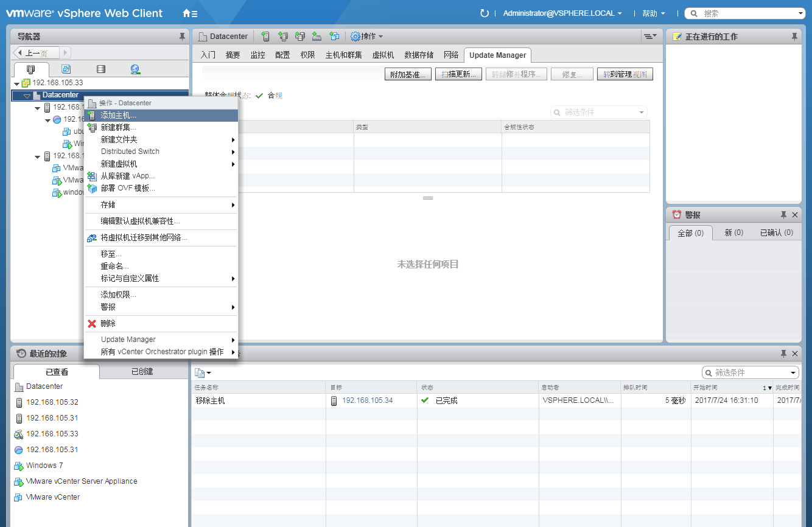Choose 删除 with the red X icon
812x527 pixels.
[161, 323]
